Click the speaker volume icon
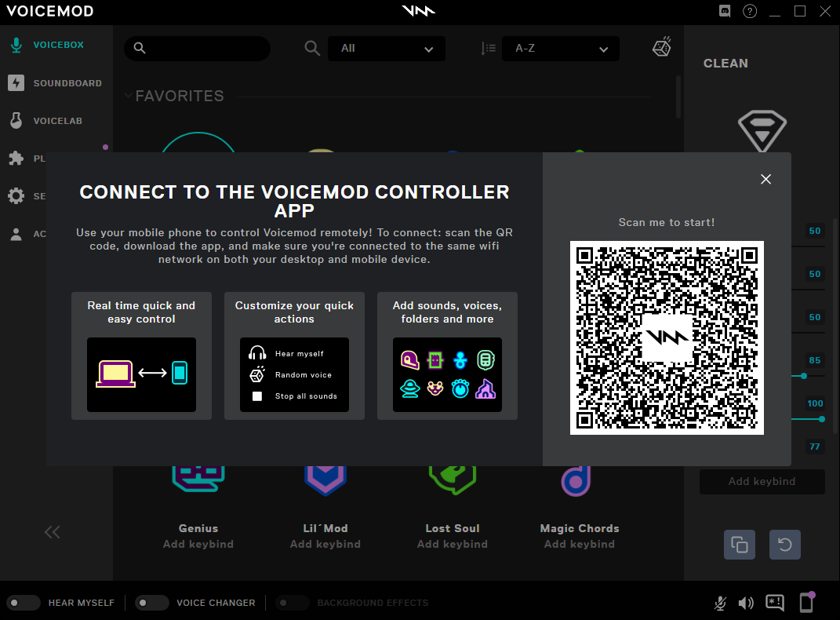 [746, 604]
